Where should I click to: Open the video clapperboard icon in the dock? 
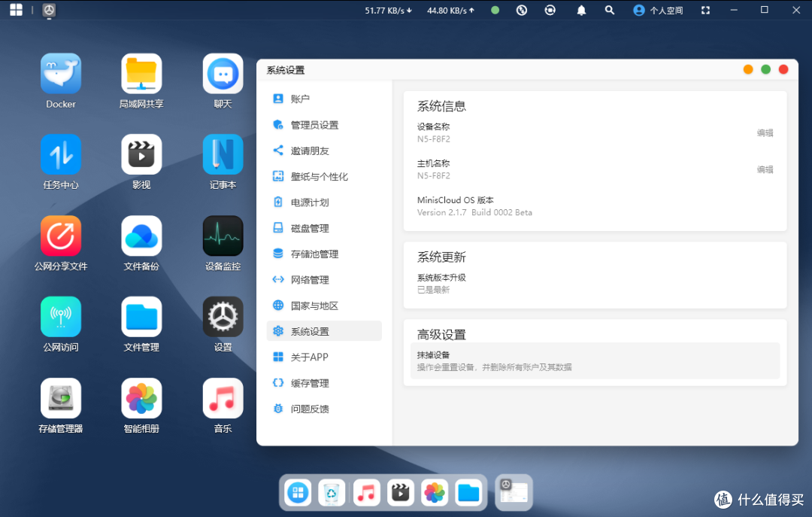(400, 493)
